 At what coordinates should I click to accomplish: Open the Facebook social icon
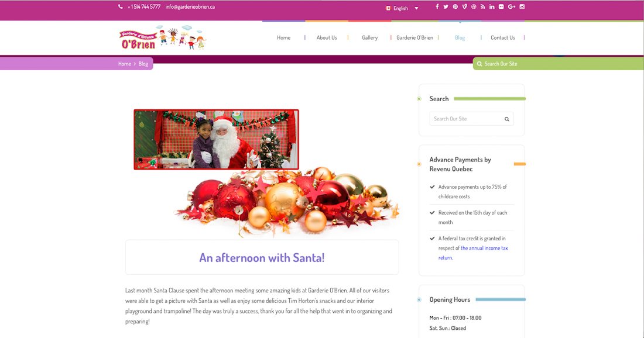pyautogui.click(x=437, y=6)
